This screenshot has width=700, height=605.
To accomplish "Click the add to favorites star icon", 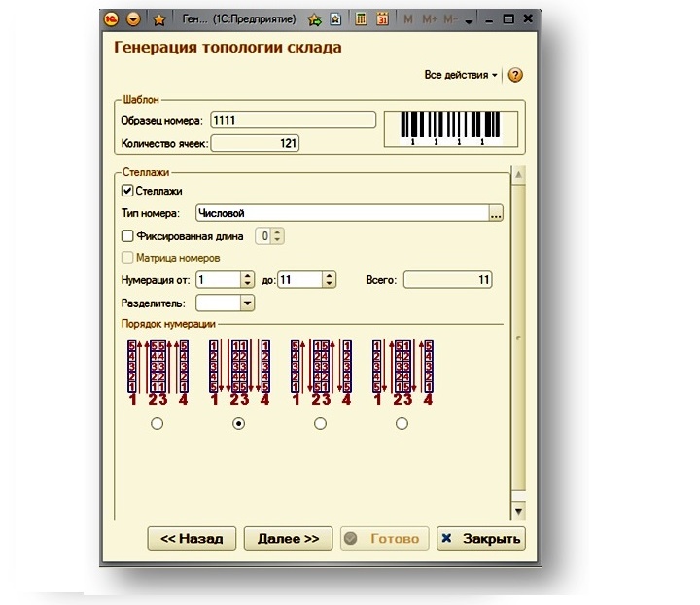I will tap(315, 19).
